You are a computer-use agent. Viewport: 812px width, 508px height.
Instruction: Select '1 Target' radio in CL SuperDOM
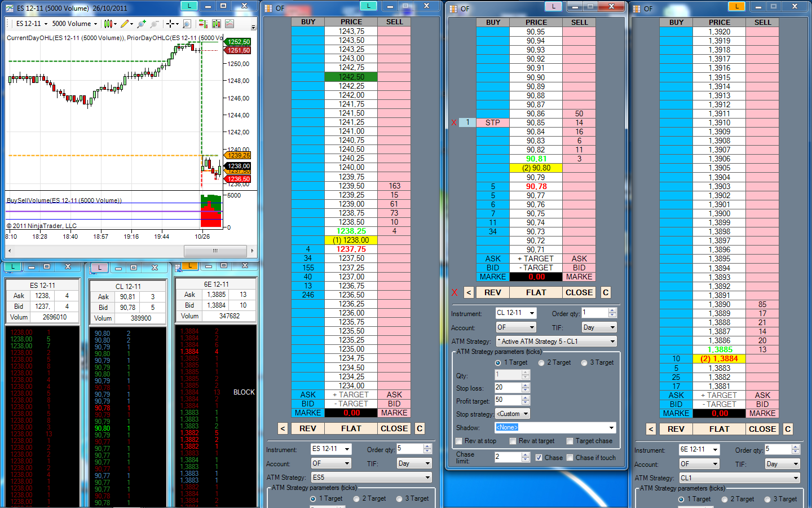coord(498,363)
